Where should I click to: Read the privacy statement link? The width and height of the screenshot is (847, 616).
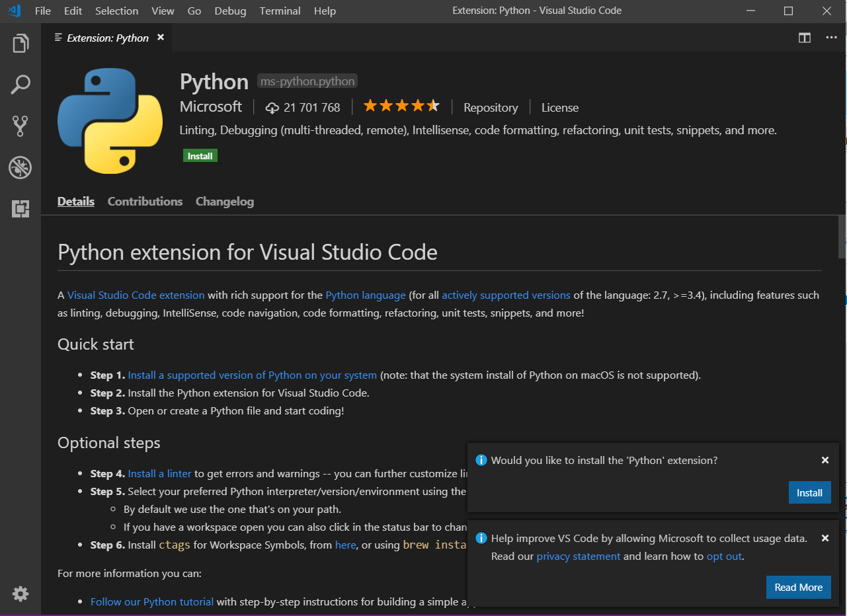click(x=578, y=556)
